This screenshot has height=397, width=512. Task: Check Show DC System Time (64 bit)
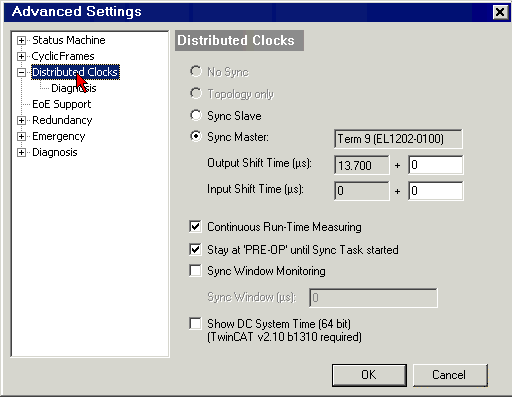(x=195, y=323)
